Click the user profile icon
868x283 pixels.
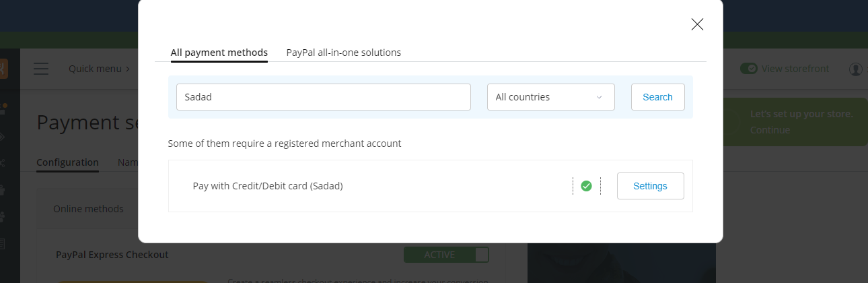click(856, 69)
